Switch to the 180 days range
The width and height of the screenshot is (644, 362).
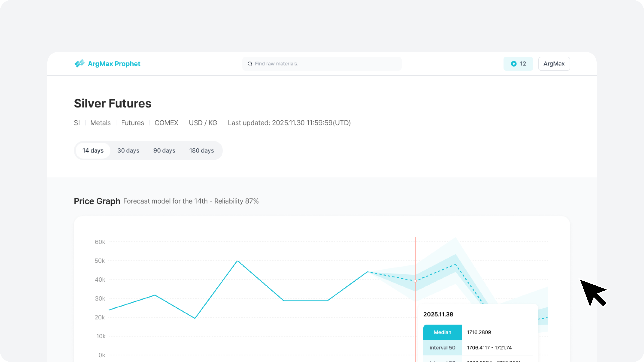(x=202, y=151)
